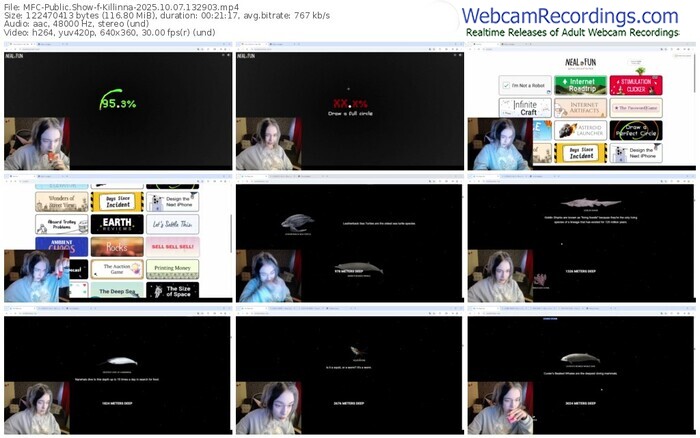Image resolution: width=700 pixels, height=438 pixels.
Task: Open the Stimulation Clicker tile
Action: [635, 85]
